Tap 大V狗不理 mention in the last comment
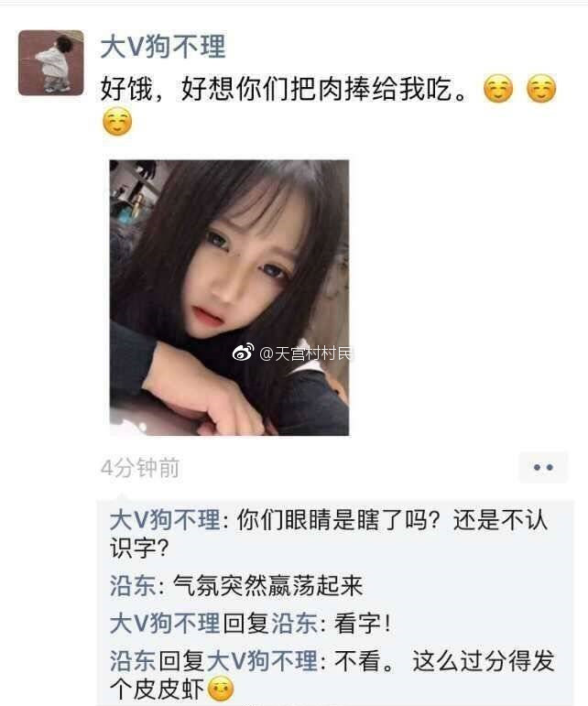This screenshot has height=706, width=588. click(262, 661)
